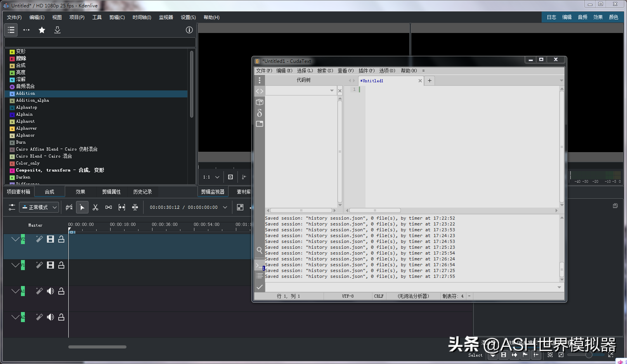Open the timeline track settings sliders icon
Screen dimensions: 627x364
(12, 207)
